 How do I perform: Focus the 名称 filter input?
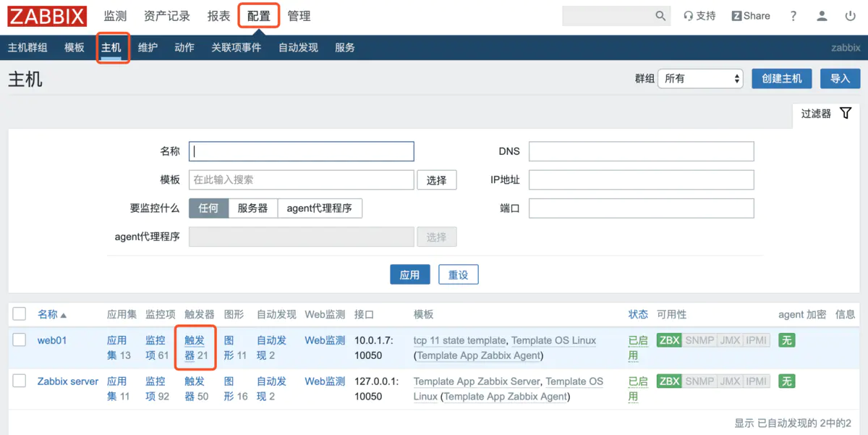[x=302, y=151]
